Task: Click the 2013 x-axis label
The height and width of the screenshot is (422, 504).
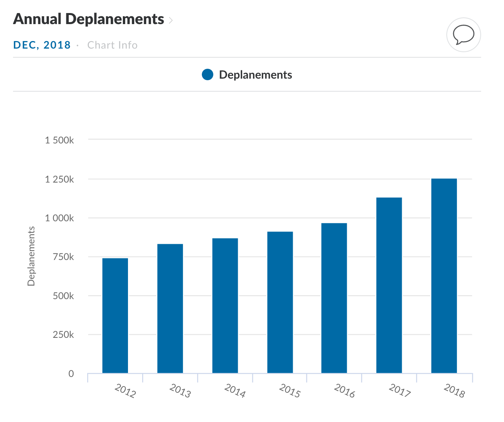Action: (180, 391)
